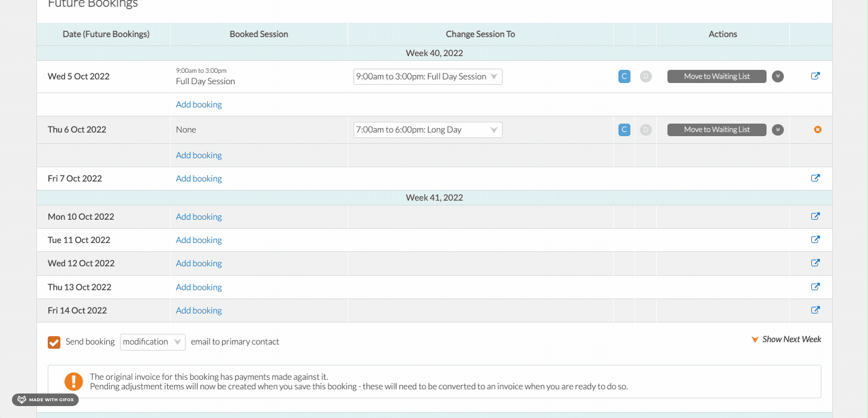
Task: Click the None booked session text
Action: [186, 130]
